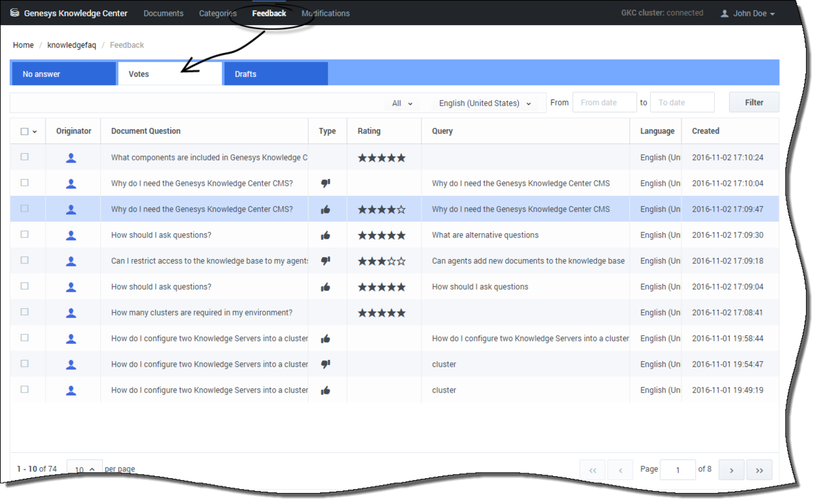The image size is (817, 504).
Task: Click the Filter button
Action: pos(754,103)
